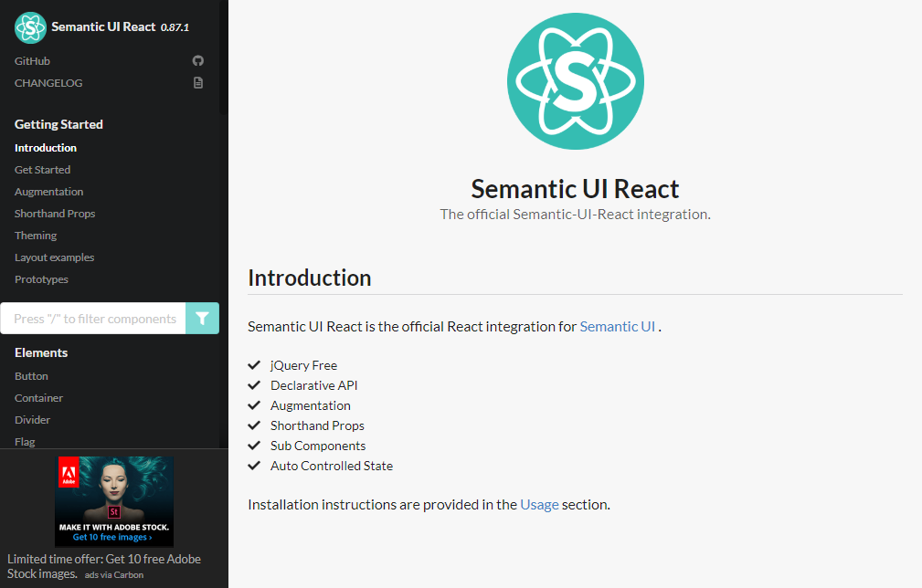Click the CHANGELOG document icon
The height and width of the screenshot is (588, 922).
198,83
